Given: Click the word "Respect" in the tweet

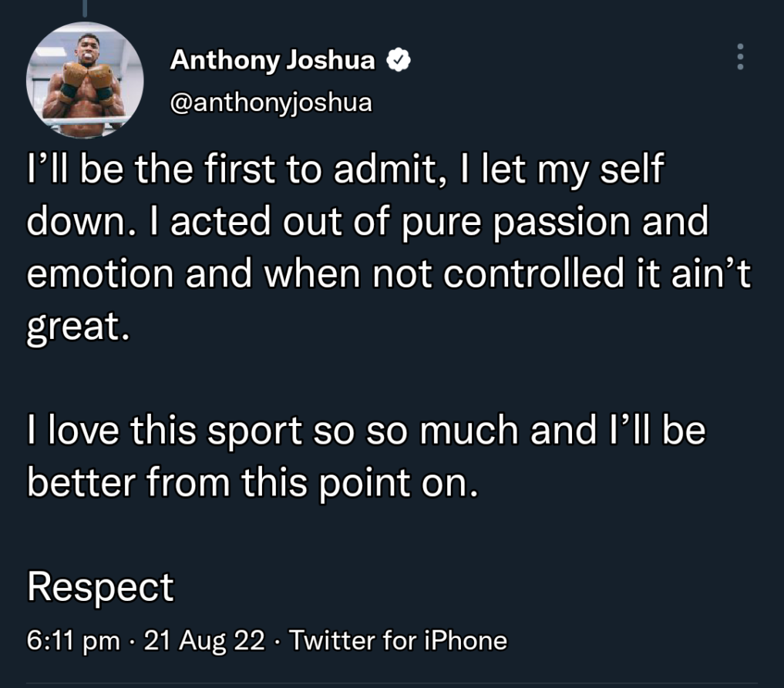Looking at the screenshot, I should 100,587.
